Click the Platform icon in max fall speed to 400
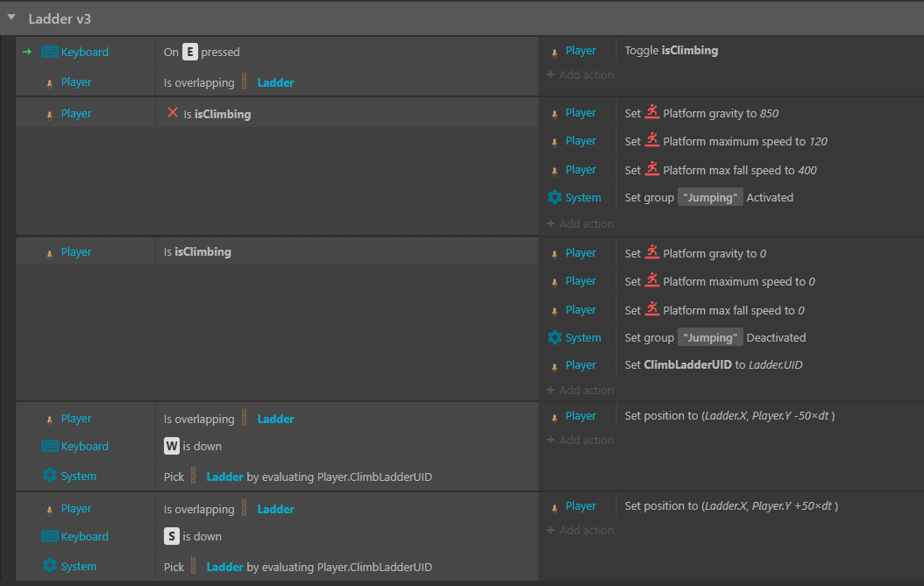The image size is (924, 586). 652,169
